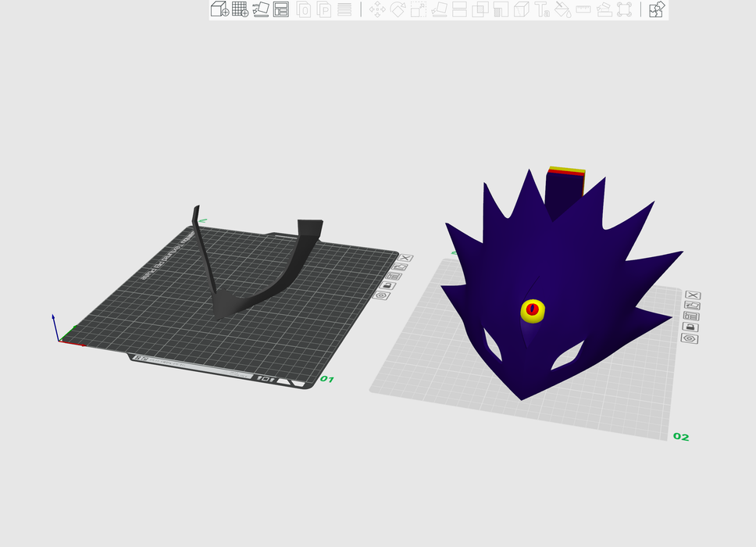Toggle lock on plate 02
Viewport: 756px width, 547px height.
[690, 327]
